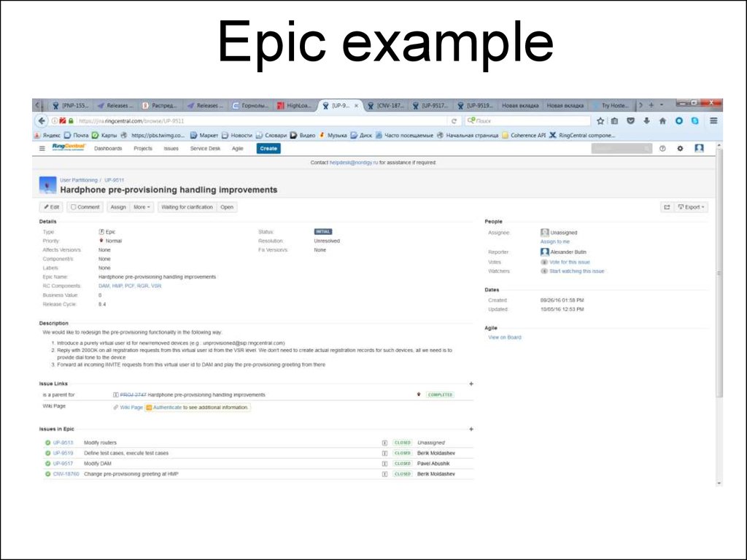Open the Jira settings gear icon
This screenshot has width=747, height=560.
click(x=680, y=149)
